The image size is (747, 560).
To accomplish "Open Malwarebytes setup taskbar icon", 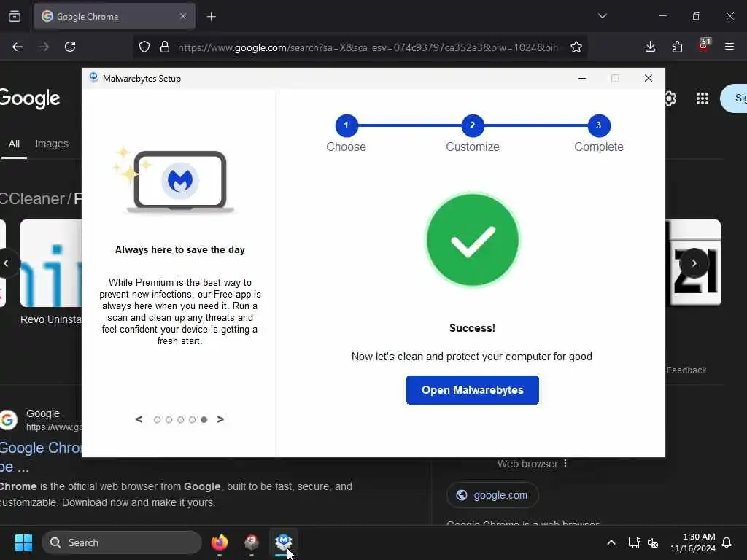I will 284,542.
